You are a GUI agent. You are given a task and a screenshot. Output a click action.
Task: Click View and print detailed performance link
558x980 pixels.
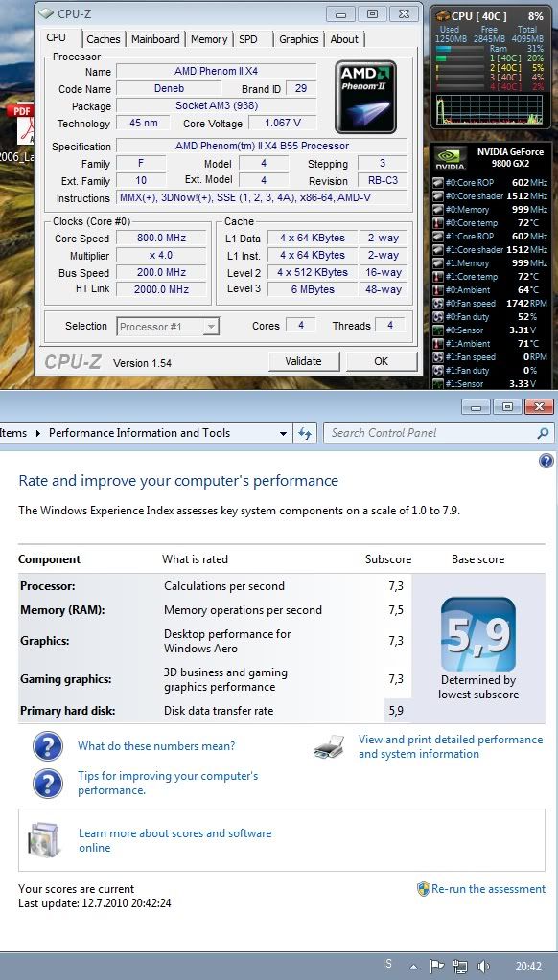(451, 747)
